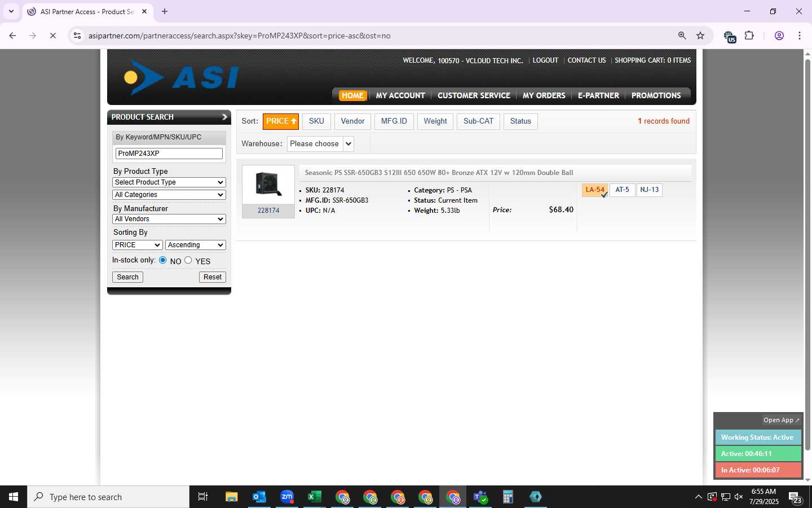Close the ASI Partner Access tab

coord(144,11)
